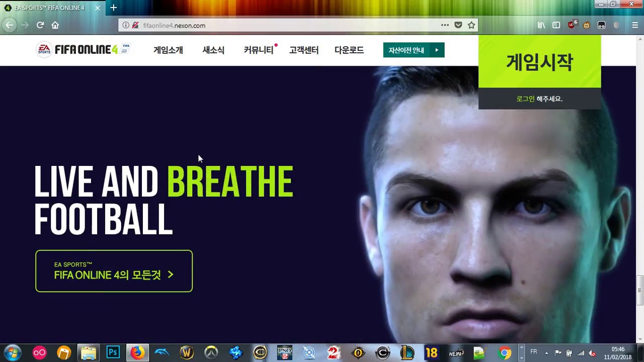
Task: Reload the current page
Action: pyautogui.click(x=40, y=25)
